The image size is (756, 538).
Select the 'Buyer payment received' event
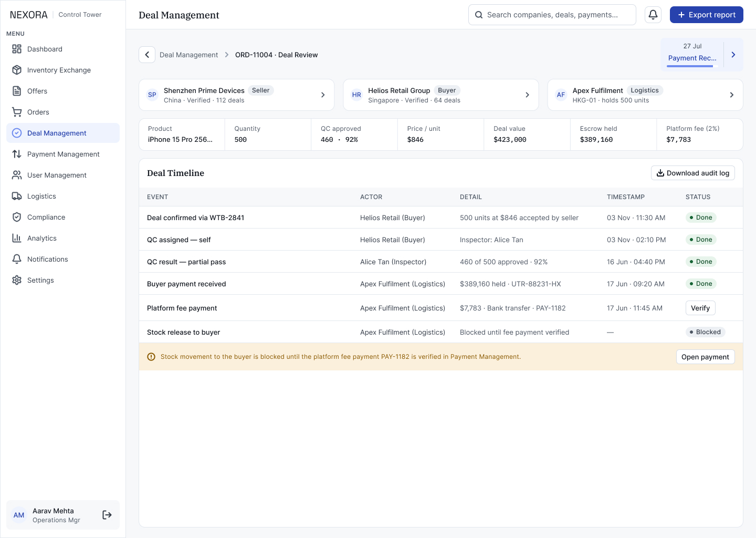[186, 284]
